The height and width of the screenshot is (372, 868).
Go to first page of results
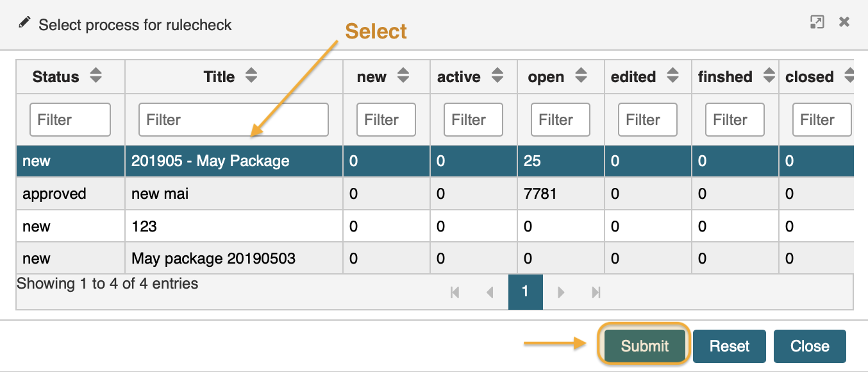(455, 292)
